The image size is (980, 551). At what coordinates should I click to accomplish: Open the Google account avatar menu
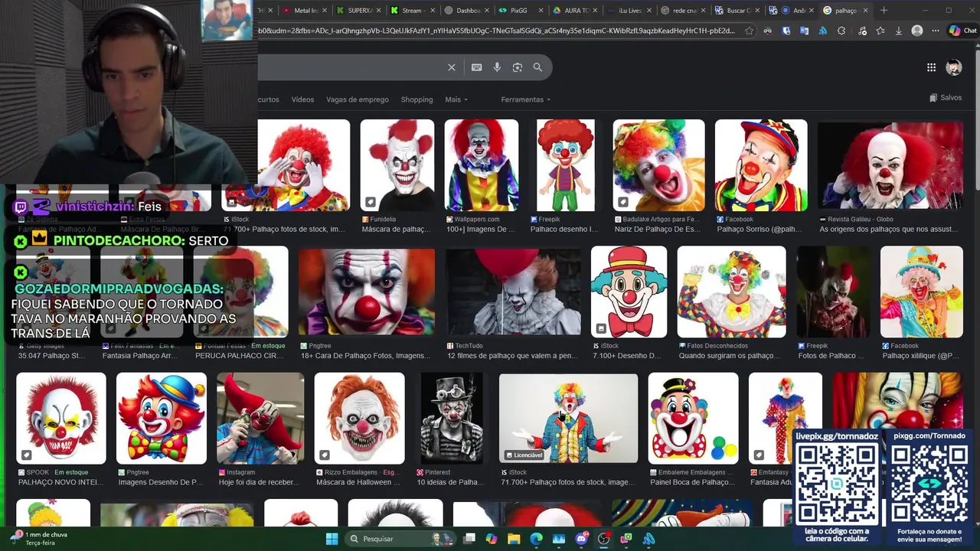(x=954, y=67)
